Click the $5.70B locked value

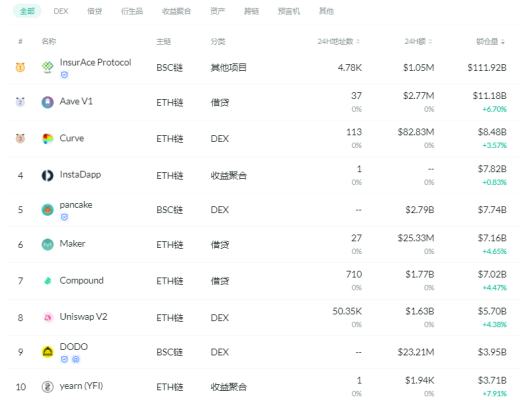coord(492,311)
